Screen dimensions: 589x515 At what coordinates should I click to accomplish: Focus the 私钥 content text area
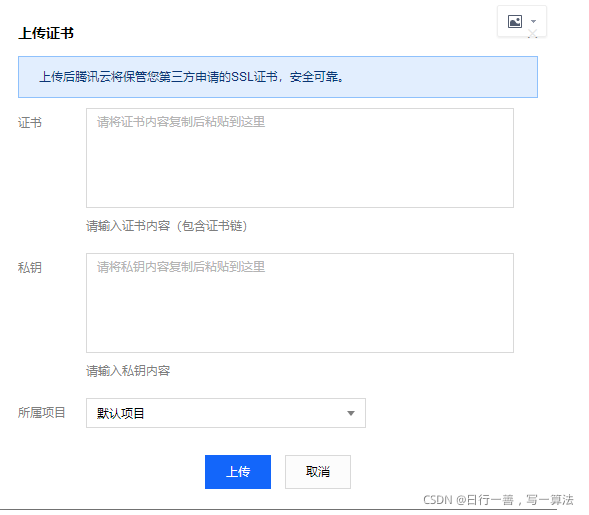pyautogui.click(x=300, y=303)
